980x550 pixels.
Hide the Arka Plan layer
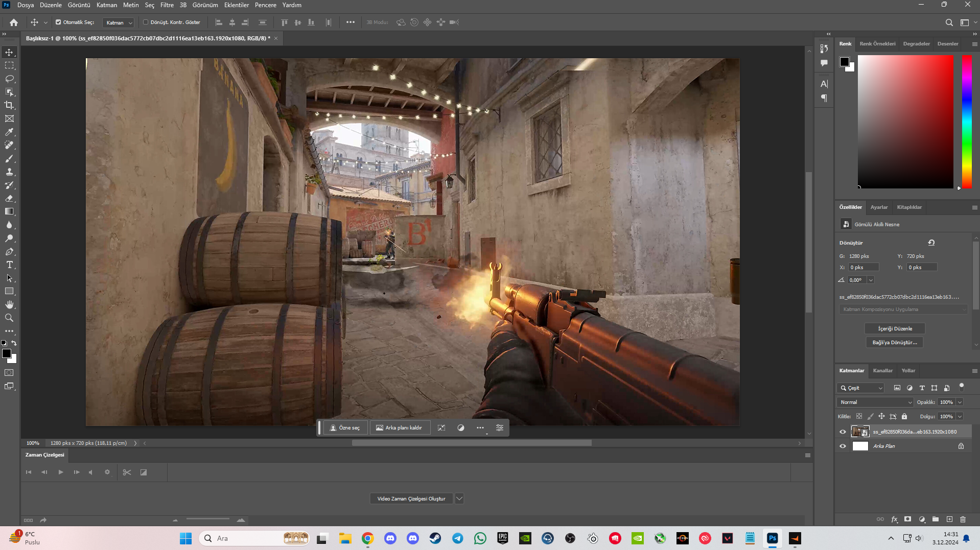(843, 446)
